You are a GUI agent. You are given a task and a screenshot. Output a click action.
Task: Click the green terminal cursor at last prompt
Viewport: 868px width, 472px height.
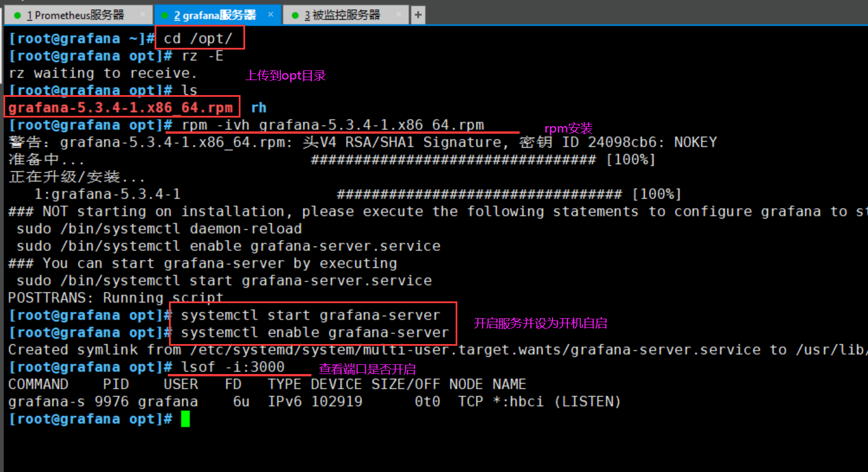click(185, 419)
